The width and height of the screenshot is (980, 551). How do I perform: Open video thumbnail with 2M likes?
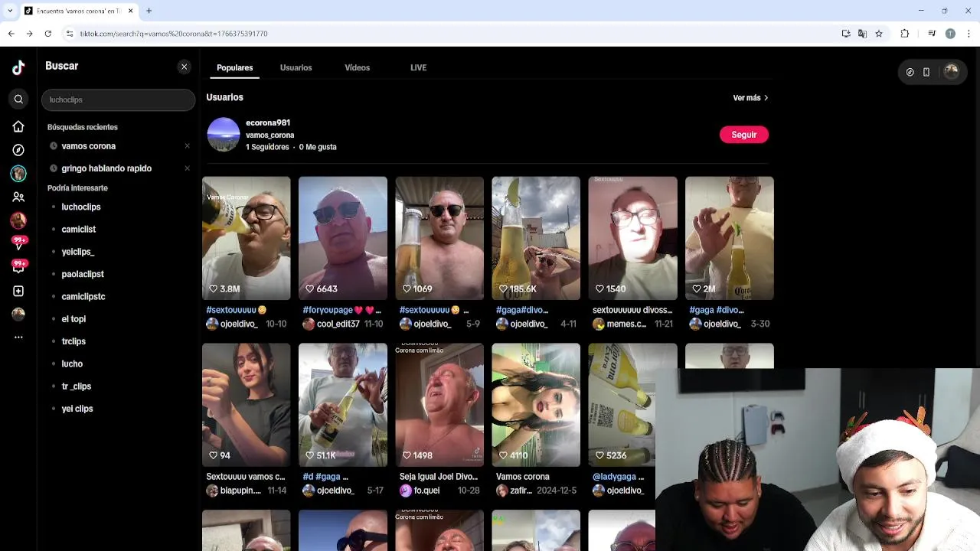(x=729, y=238)
